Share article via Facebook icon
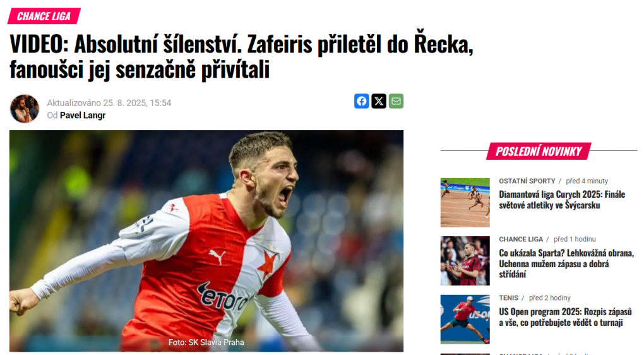 click(361, 101)
